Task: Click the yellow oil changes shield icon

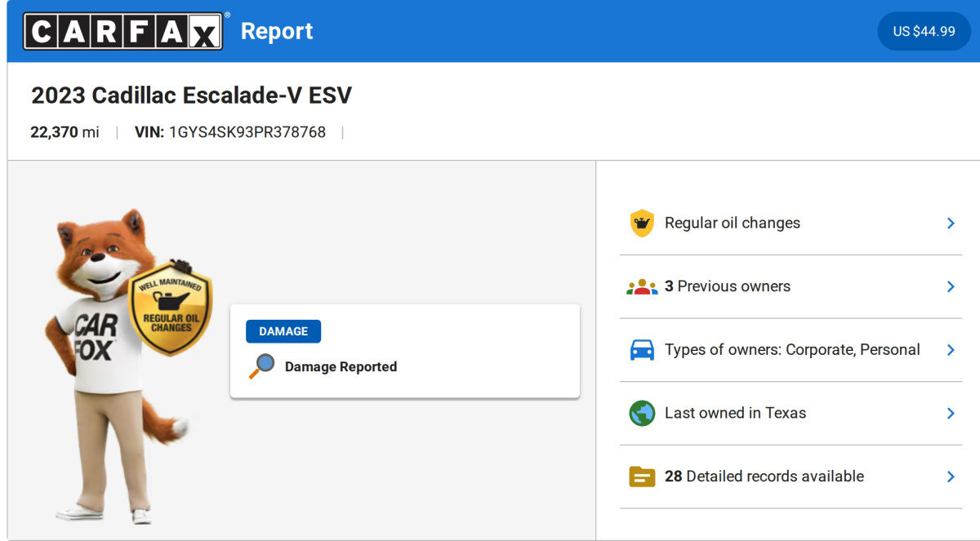Action: pos(643,222)
